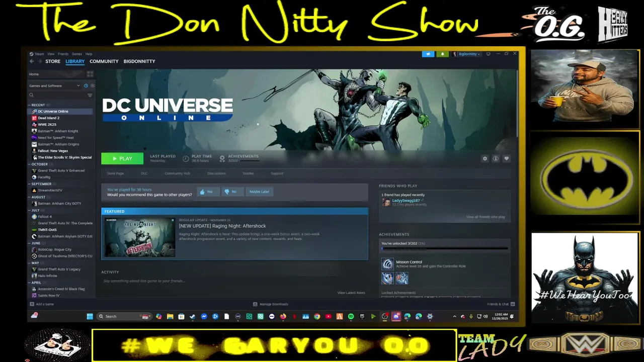
Task: Select Dead Island 2 in library list
Action: pyautogui.click(x=48, y=118)
